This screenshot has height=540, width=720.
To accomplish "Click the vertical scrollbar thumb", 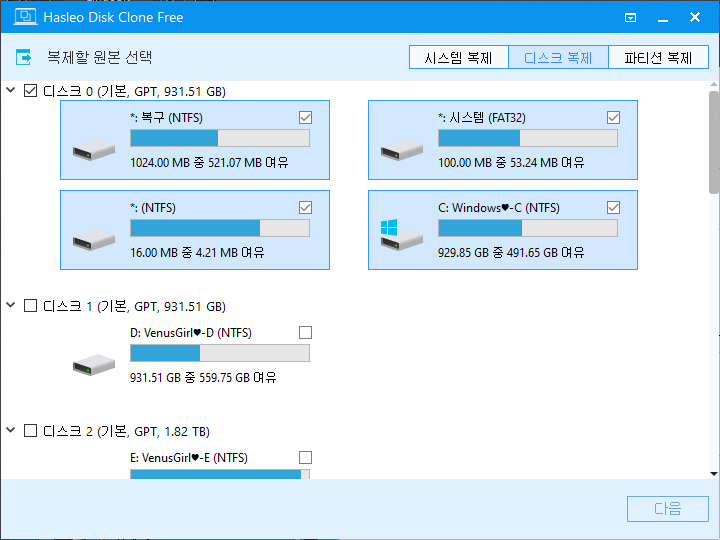I will [x=714, y=142].
